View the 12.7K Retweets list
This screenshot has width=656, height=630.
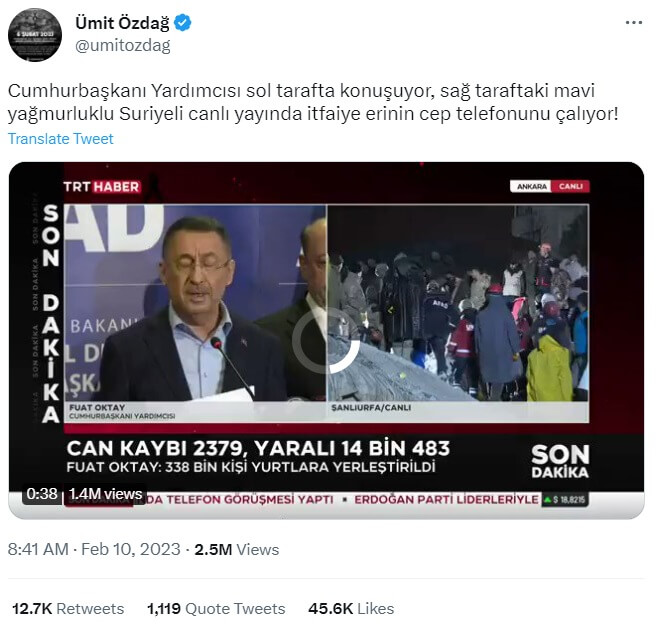[x=68, y=608]
